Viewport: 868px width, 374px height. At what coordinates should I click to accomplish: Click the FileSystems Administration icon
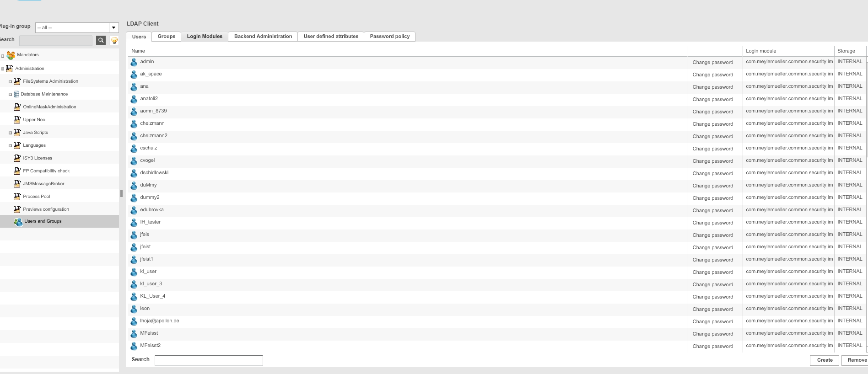pos(17,81)
